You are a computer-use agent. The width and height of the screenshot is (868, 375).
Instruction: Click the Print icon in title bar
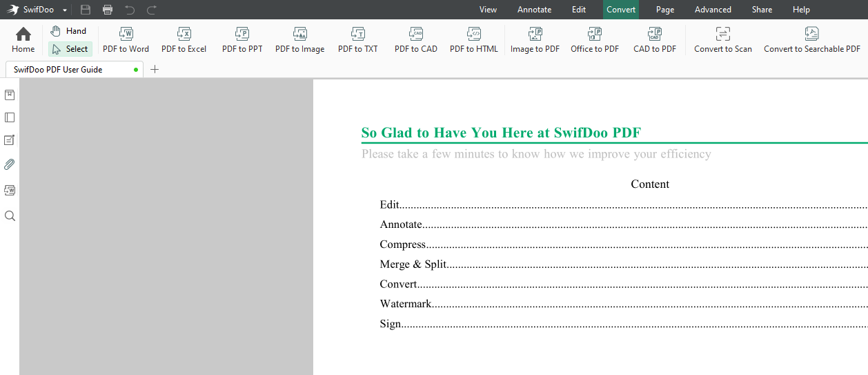click(x=108, y=10)
